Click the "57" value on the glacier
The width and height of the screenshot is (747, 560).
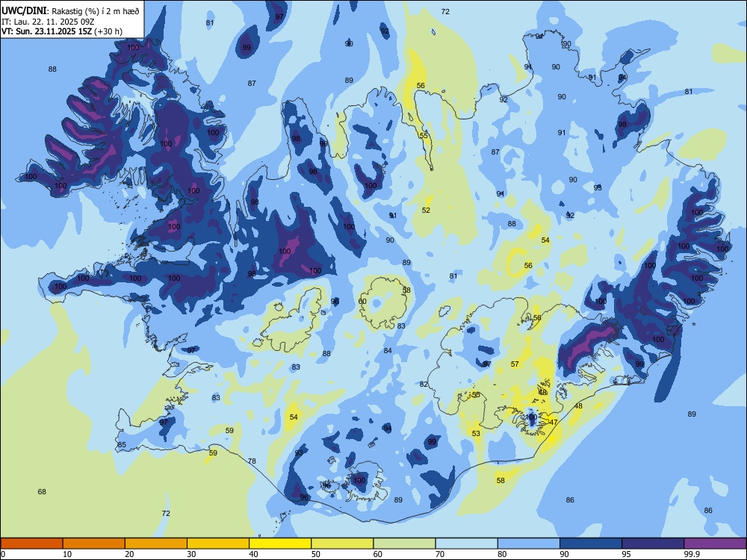(x=515, y=364)
